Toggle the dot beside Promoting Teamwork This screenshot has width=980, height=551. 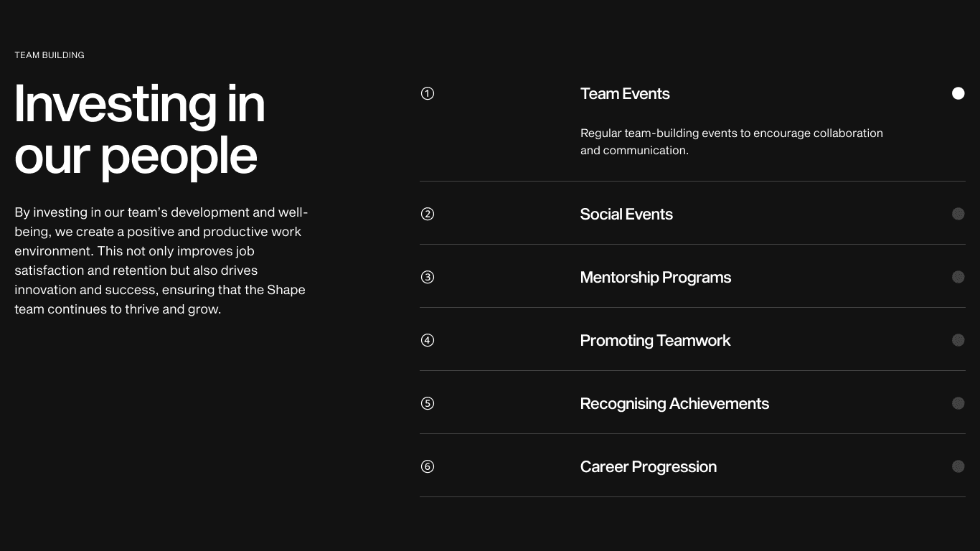958,340
